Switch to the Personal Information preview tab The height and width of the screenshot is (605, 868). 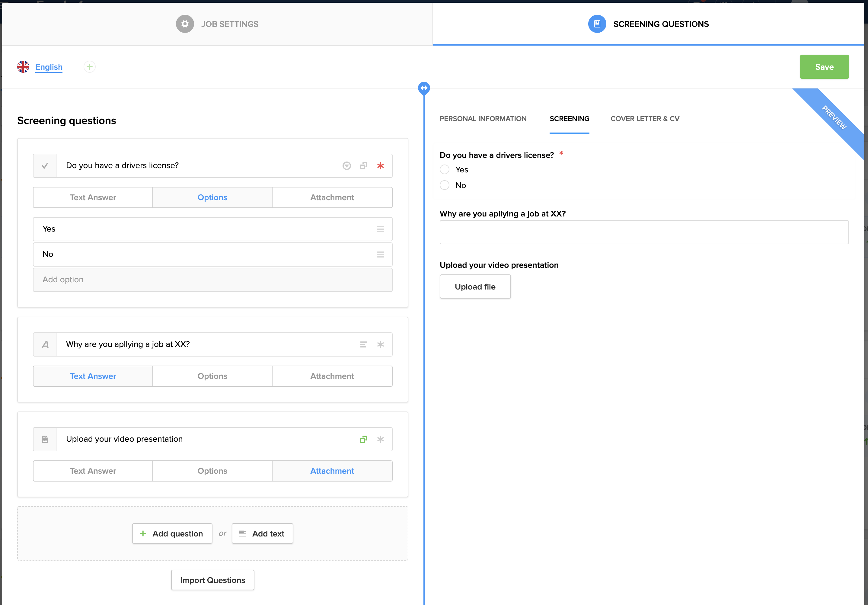coord(483,119)
